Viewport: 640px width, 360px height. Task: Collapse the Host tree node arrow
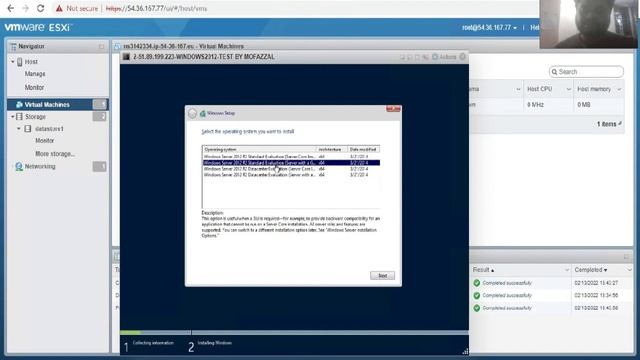[x=13, y=62]
